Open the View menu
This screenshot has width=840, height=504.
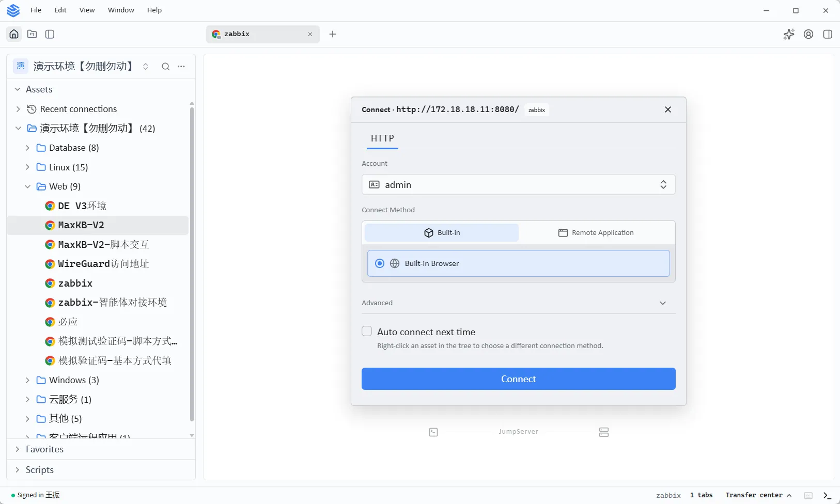(87, 10)
